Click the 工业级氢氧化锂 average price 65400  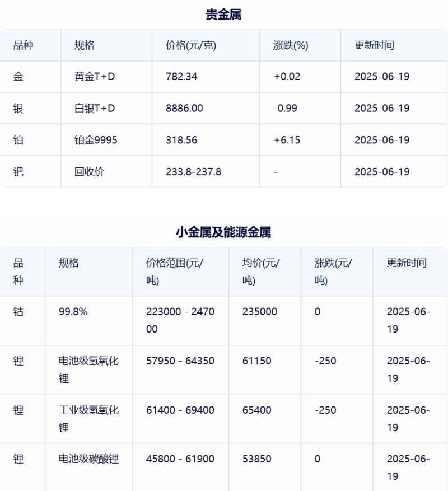click(x=257, y=410)
